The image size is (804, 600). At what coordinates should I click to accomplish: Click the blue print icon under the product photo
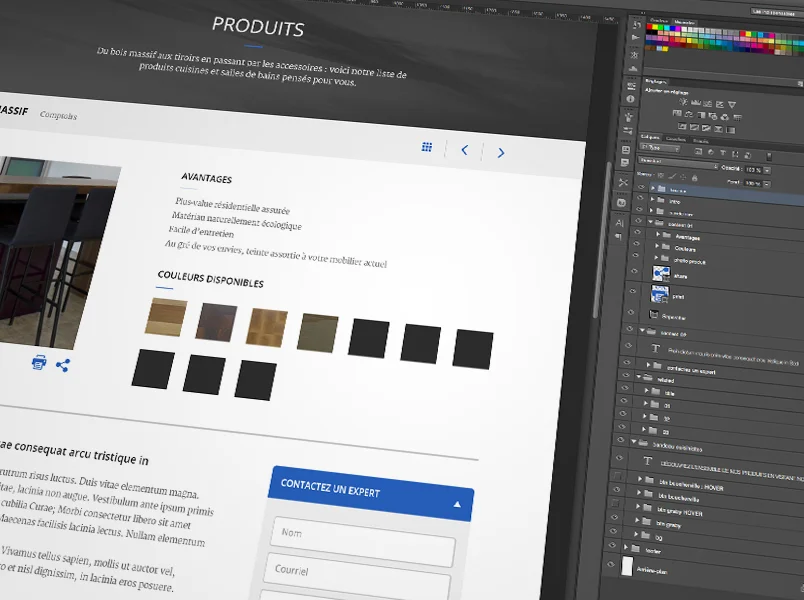[39, 362]
